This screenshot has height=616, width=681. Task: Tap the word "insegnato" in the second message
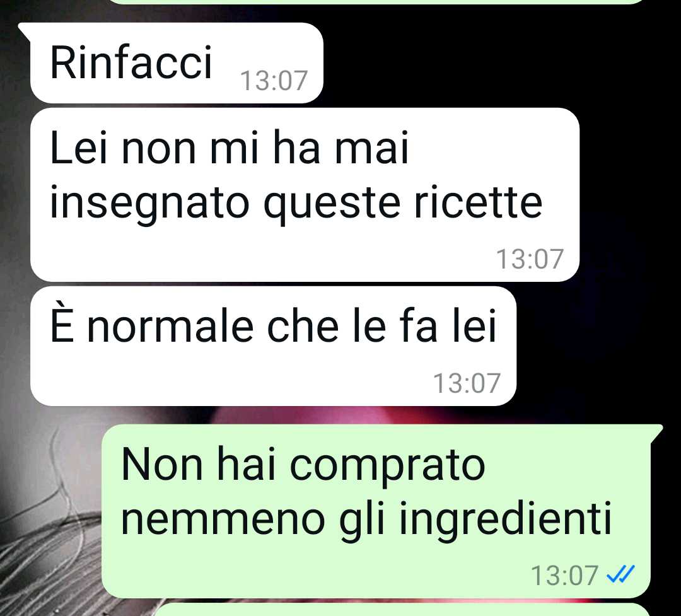(149, 204)
